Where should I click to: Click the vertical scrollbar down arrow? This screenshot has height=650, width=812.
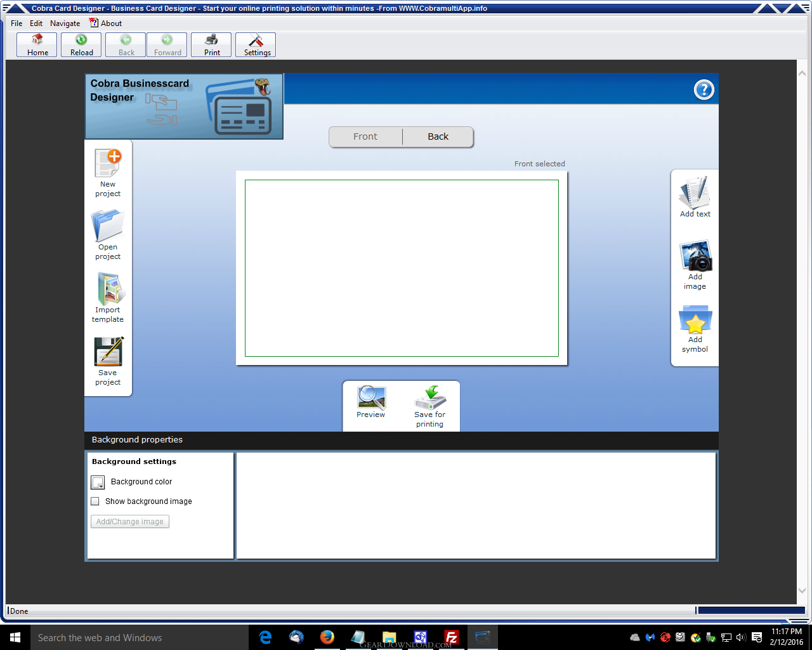(x=802, y=590)
